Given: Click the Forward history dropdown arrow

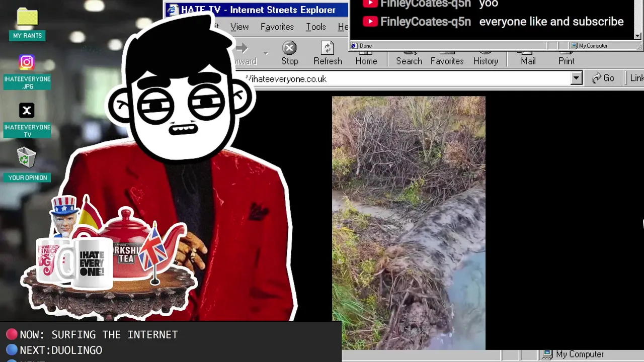Looking at the screenshot, I should tap(266, 53).
